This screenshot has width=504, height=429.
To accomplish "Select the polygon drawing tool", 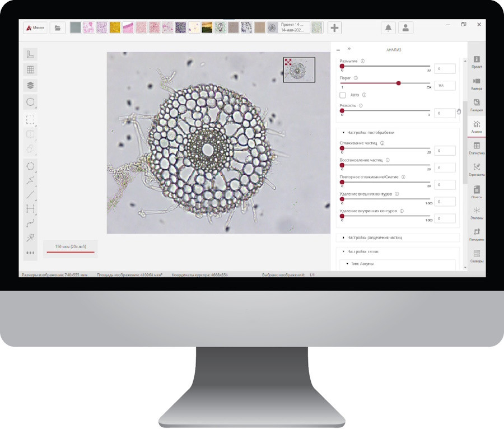I will point(30,166).
